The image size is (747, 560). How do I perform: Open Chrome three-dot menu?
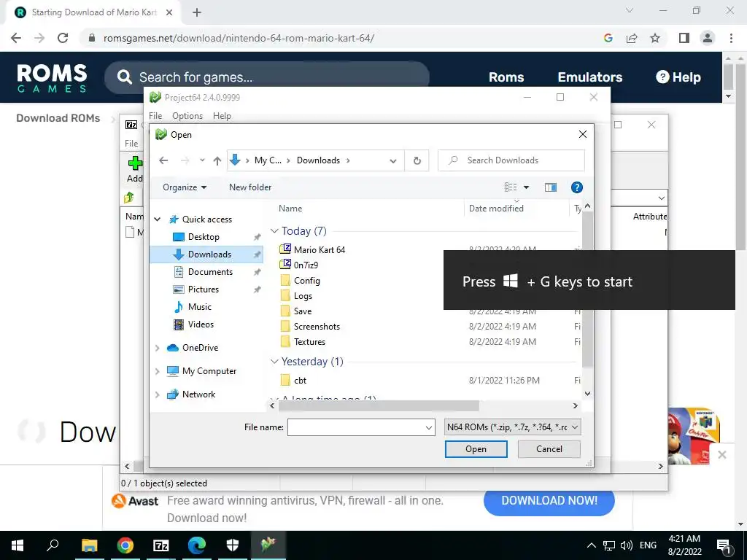click(x=731, y=38)
